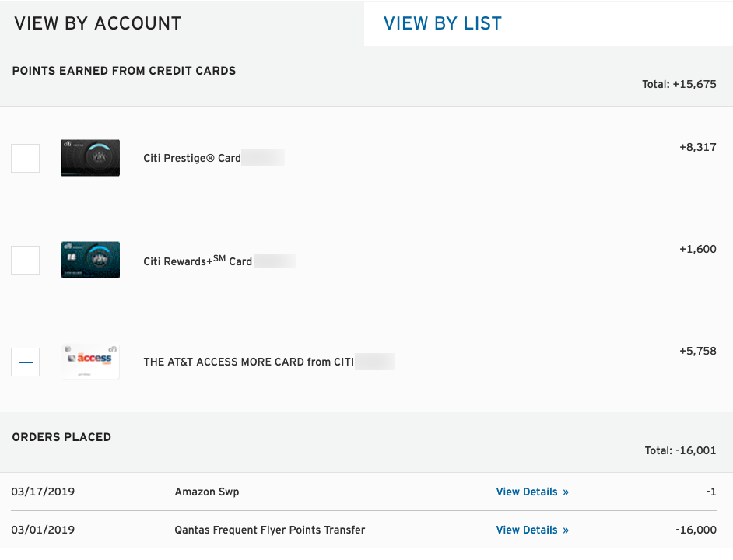Click the AT&T Access card image

(90, 362)
